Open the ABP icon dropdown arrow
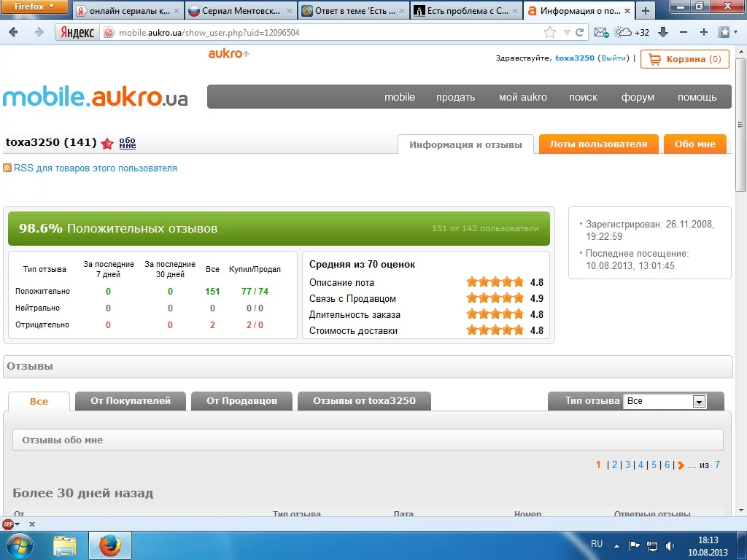 pyautogui.click(x=18, y=524)
